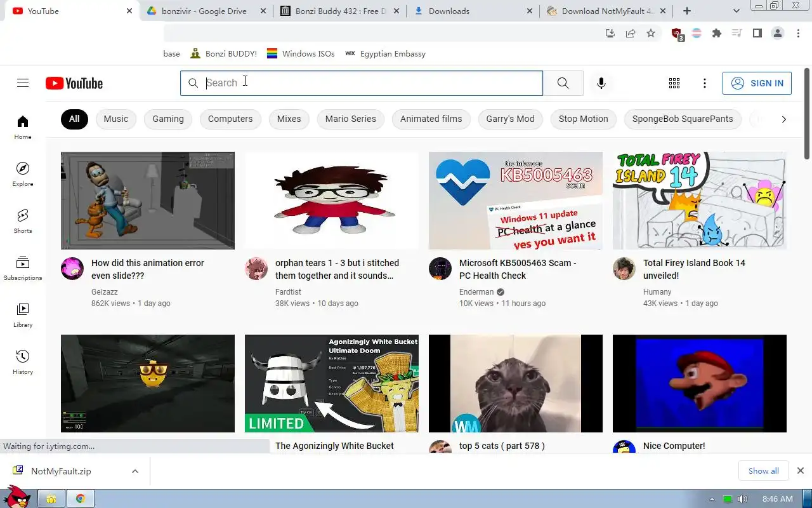Select the Gaming filter chip
The height and width of the screenshot is (508, 812).
coord(168,119)
